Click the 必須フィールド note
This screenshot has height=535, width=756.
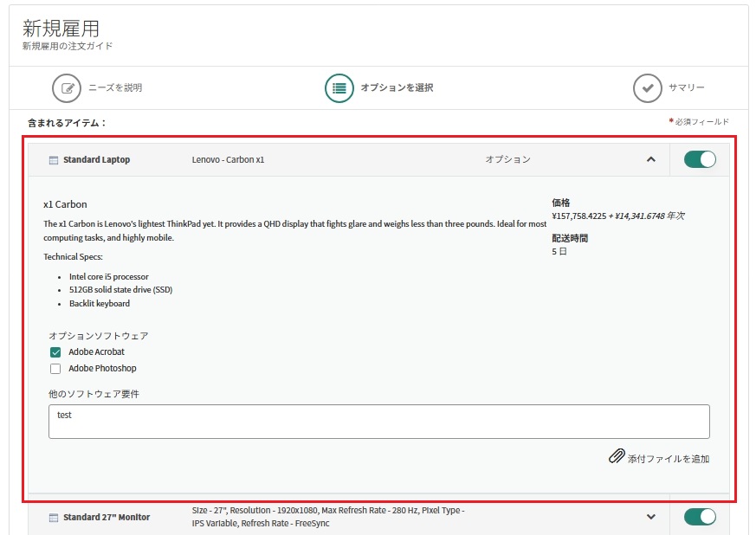702,122
